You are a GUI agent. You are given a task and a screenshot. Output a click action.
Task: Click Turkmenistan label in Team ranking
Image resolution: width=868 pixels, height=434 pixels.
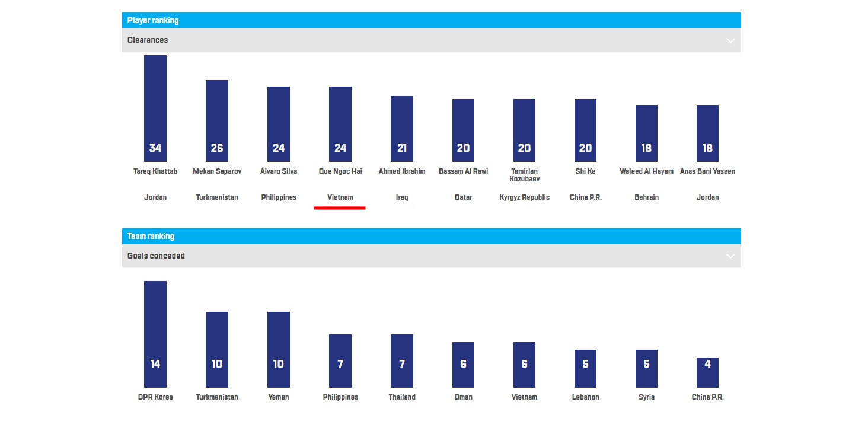pyautogui.click(x=217, y=397)
